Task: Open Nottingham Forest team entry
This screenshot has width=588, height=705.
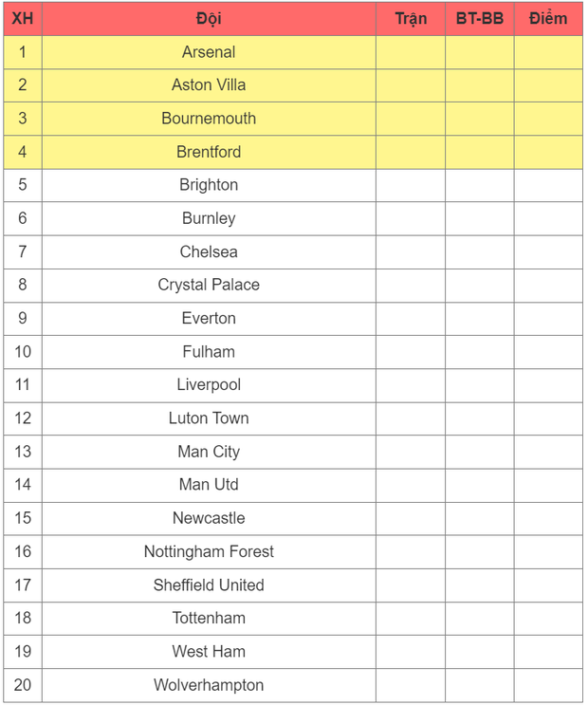Action: 209,551
